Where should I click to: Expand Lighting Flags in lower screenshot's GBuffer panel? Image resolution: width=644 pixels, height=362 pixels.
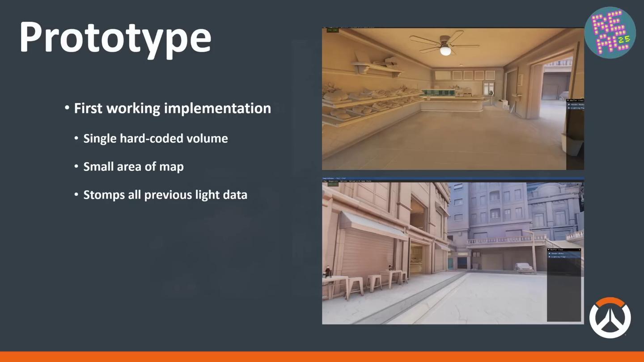tap(564, 257)
